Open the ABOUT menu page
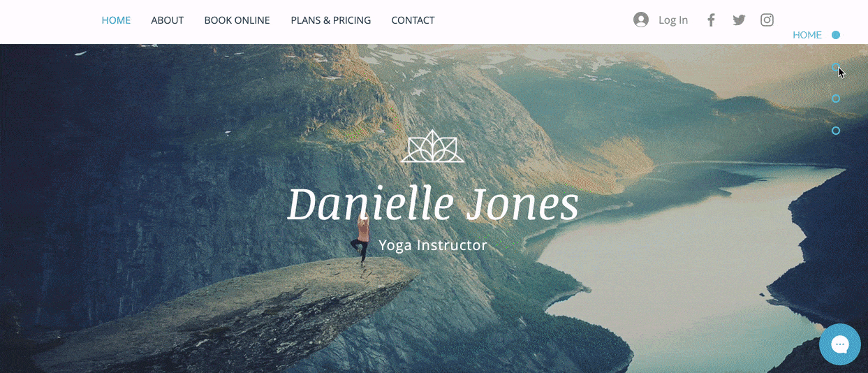This screenshot has height=373, width=868. [168, 20]
